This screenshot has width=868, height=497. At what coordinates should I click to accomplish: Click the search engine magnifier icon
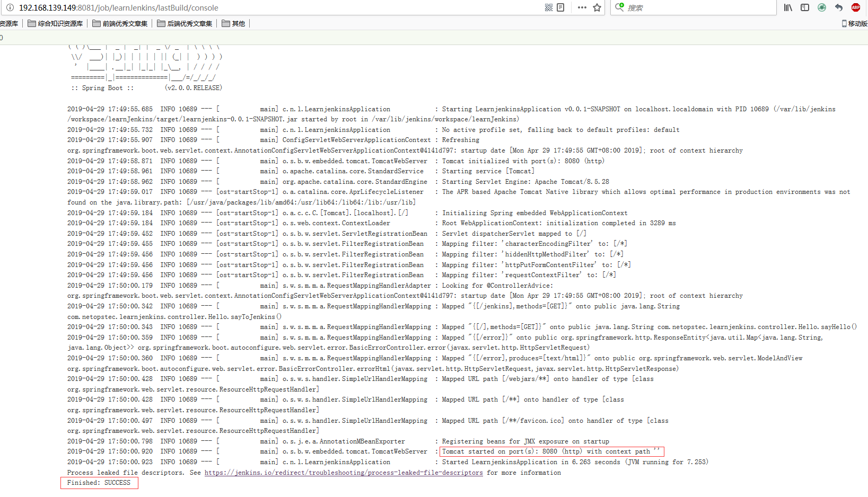[x=619, y=7]
